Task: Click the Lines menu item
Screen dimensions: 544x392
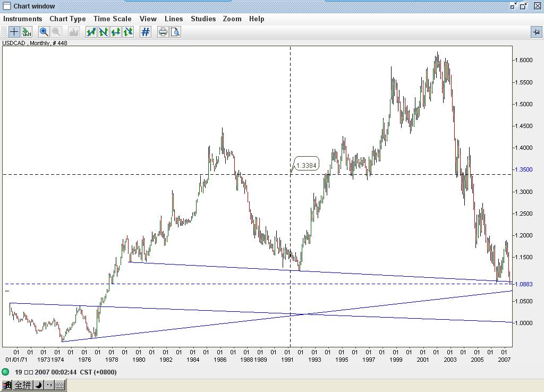Action: click(174, 19)
